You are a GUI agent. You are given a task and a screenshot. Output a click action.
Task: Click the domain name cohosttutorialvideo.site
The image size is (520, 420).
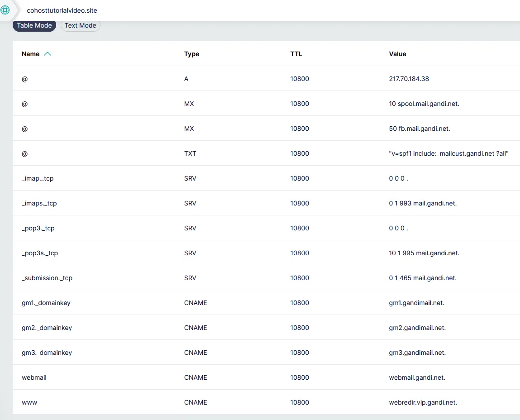(62, 10)
